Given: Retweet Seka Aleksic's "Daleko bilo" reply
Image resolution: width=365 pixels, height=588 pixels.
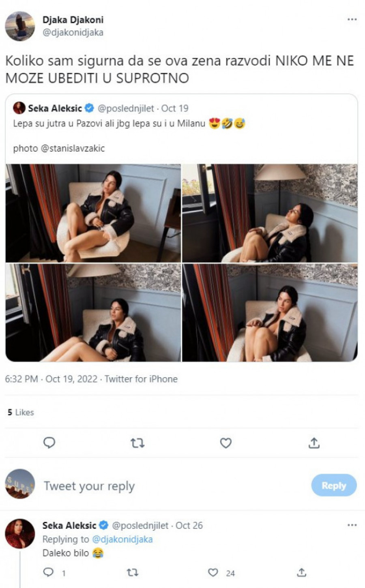Looking at the screenshot, I should [x=133, y=572].
